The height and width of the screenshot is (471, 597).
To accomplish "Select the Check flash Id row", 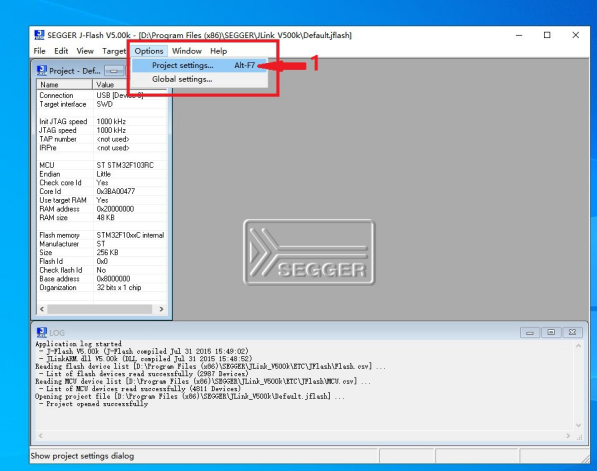I will [102, 270].
